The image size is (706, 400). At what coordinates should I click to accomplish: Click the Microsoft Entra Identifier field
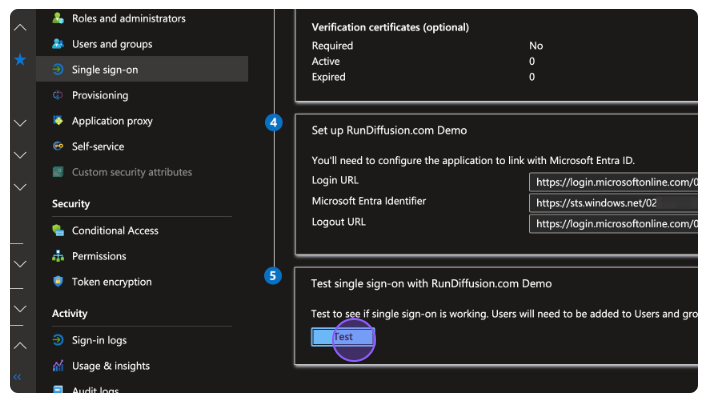click(x=613, y=203)
